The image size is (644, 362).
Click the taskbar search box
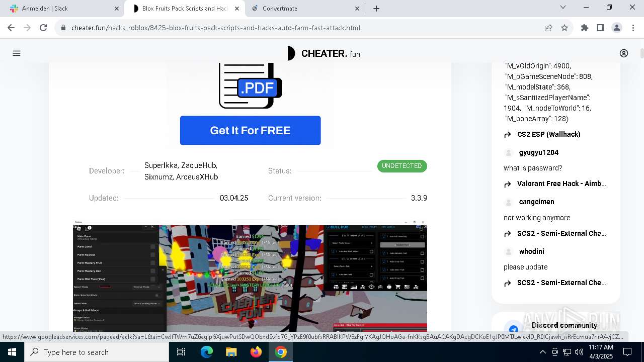(x=97, y=352)
